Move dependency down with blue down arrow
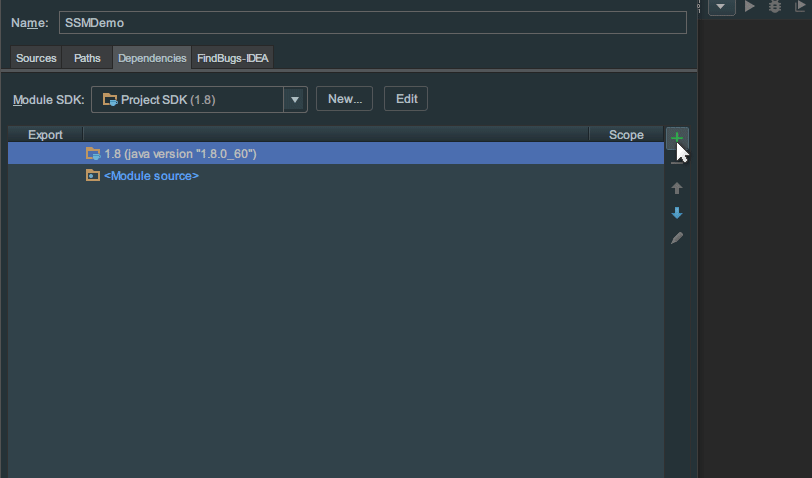This screenshot has width=812, height=478. tap(677, 213)
